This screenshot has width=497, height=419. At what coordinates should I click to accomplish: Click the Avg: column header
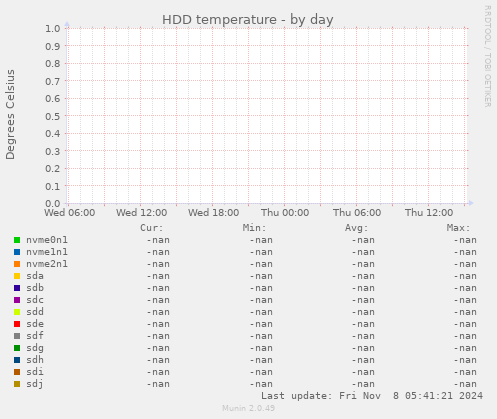pos(356,228)
